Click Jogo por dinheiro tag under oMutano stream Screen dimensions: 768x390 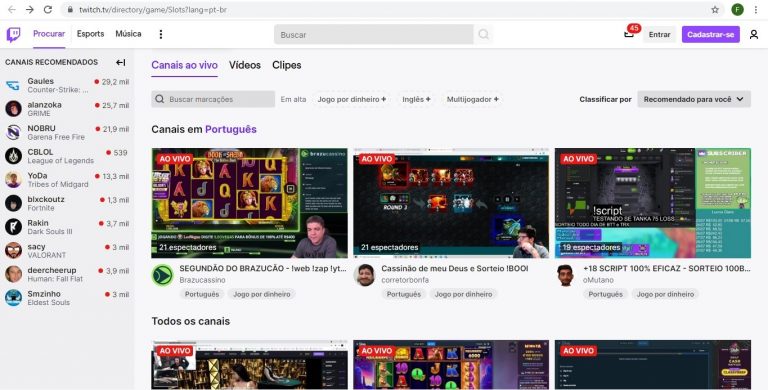click(x=665, y=294)
